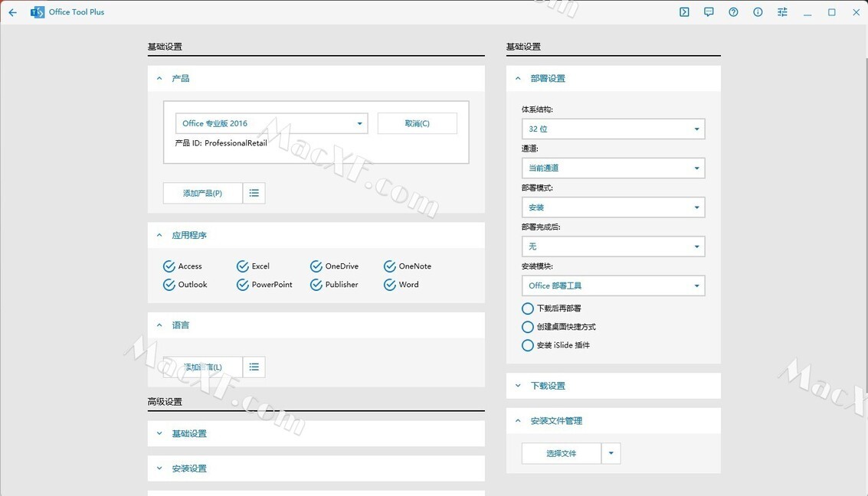This screenshot has height=496, width=868.
Task: Click the 选择文件 button
Action: click(x=562, y=453)
